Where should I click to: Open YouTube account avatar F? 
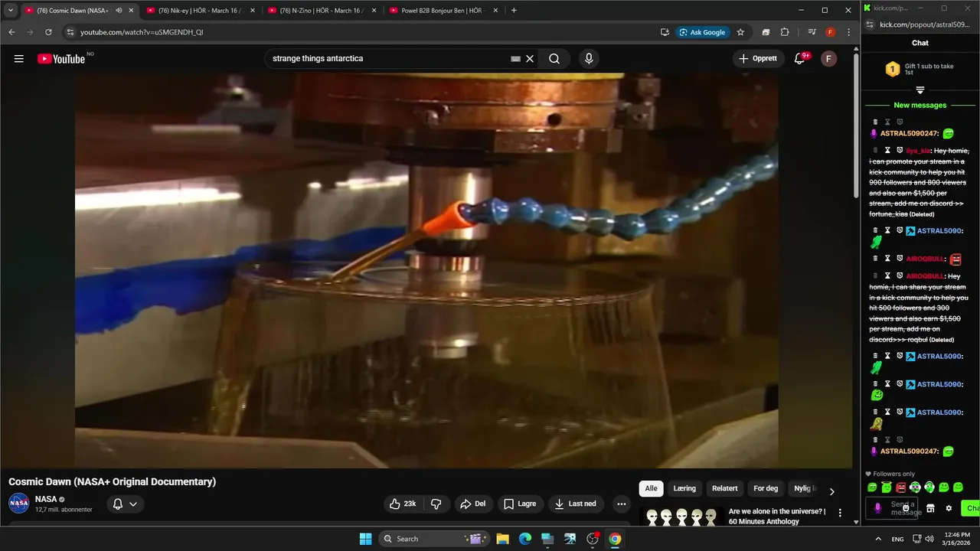point(828,59)
